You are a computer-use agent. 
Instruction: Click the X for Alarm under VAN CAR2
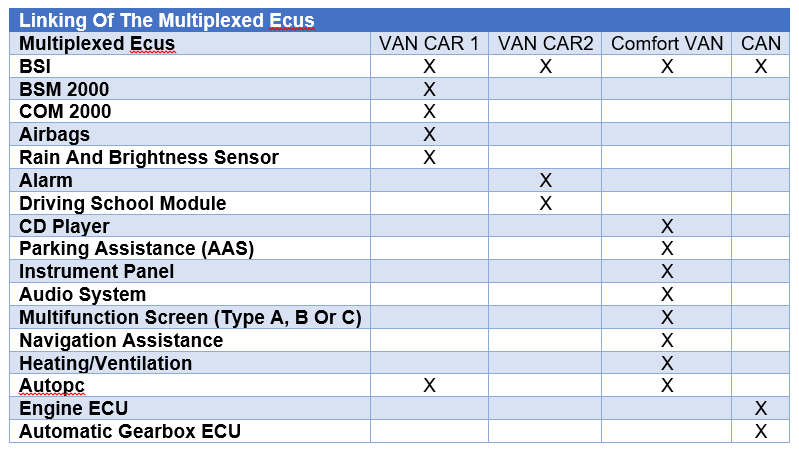click(545, 180)
